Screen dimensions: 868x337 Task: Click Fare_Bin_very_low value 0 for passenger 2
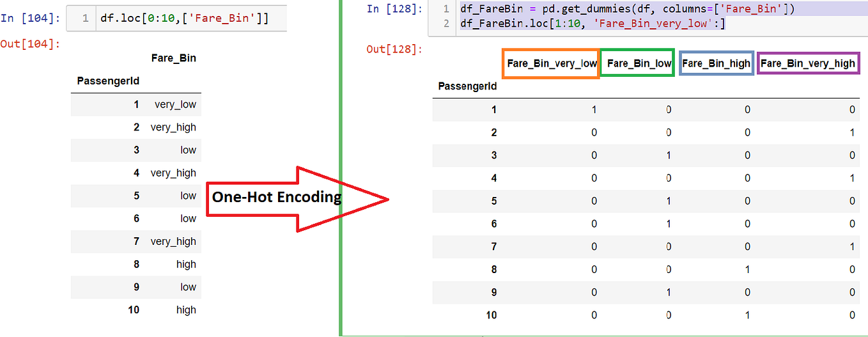[x=594, y=133]
